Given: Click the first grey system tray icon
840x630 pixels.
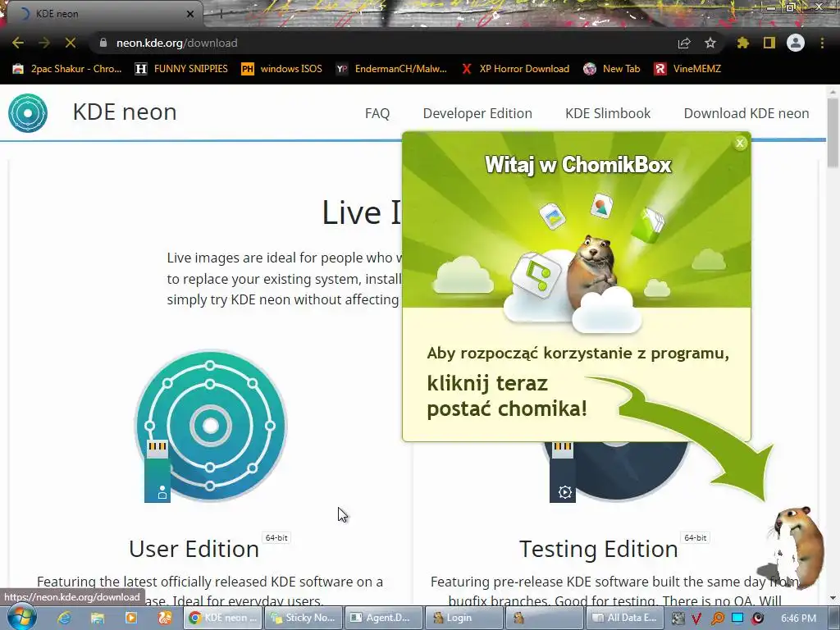Looking at the screenshot, I should (678, 619).
